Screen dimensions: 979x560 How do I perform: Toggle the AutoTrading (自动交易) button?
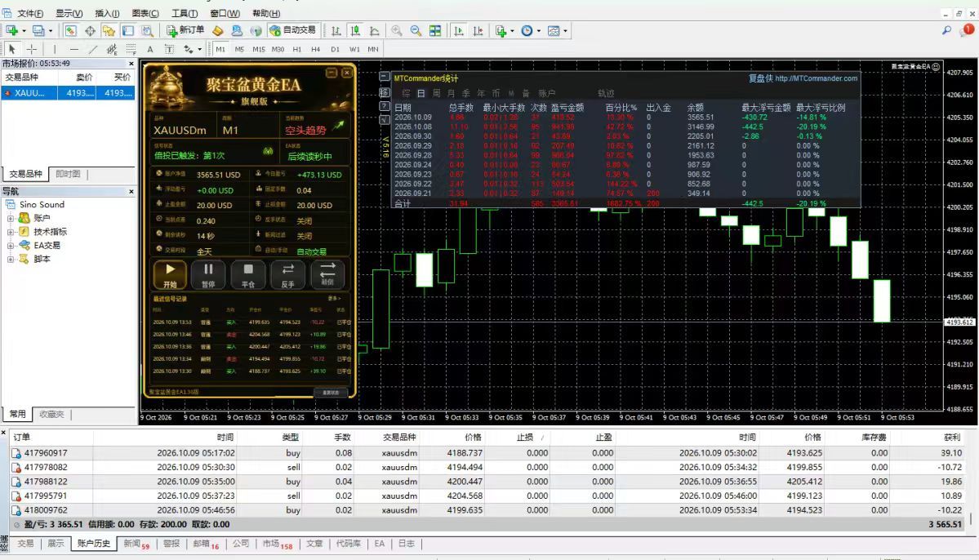(293, 30)
